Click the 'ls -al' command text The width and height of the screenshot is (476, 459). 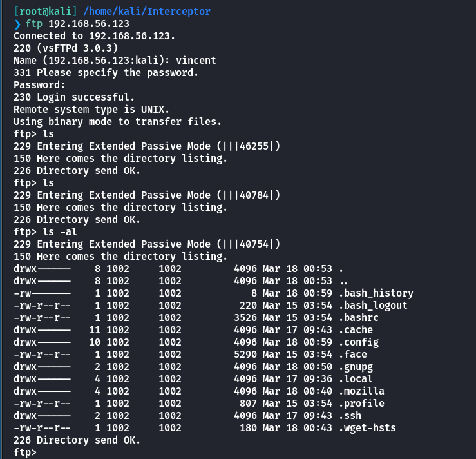tap(60, 232)
